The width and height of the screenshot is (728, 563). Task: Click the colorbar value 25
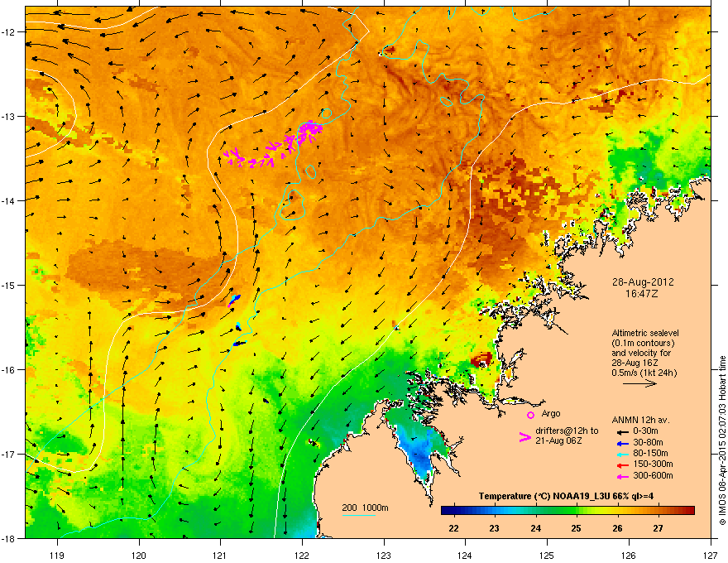click(576, 528)
